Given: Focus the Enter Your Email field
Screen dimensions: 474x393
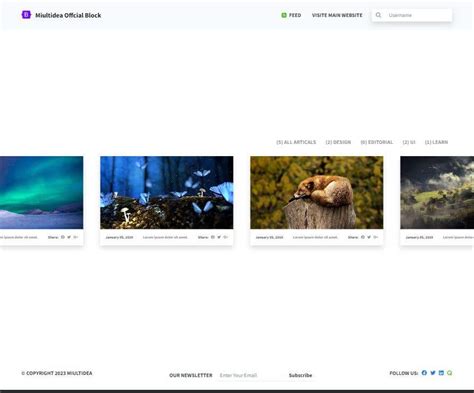Looking at the screenshot, I should coord(251,375).
